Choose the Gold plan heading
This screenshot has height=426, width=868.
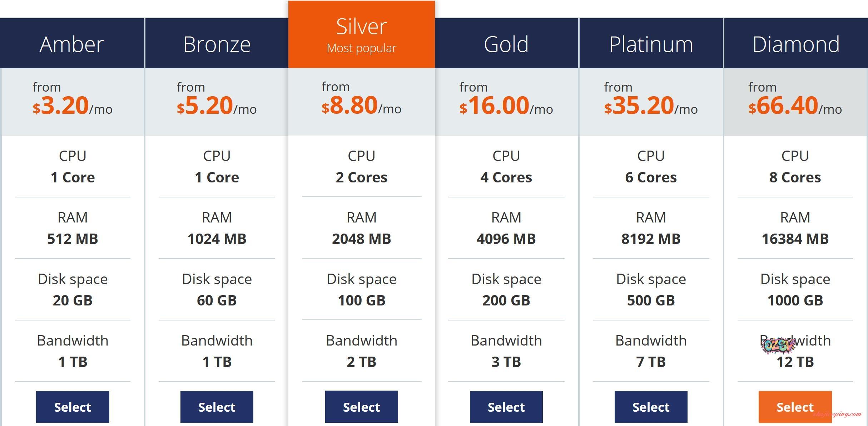pos(506,44)
